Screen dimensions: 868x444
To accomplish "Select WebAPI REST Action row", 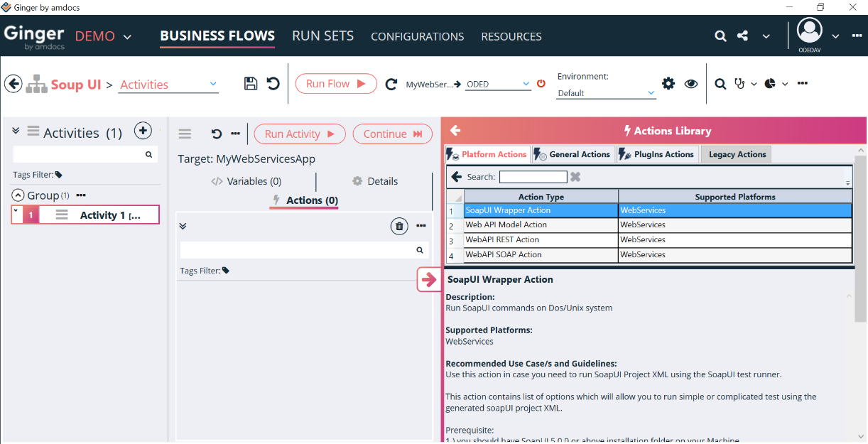I will click(649, 240).
